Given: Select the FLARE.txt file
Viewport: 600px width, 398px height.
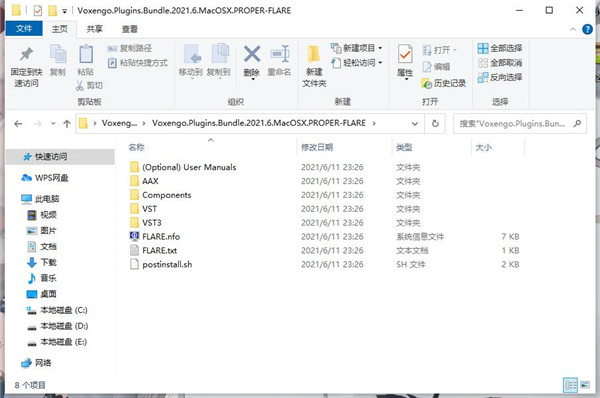Looking at the screenshot, I should 153,251.
